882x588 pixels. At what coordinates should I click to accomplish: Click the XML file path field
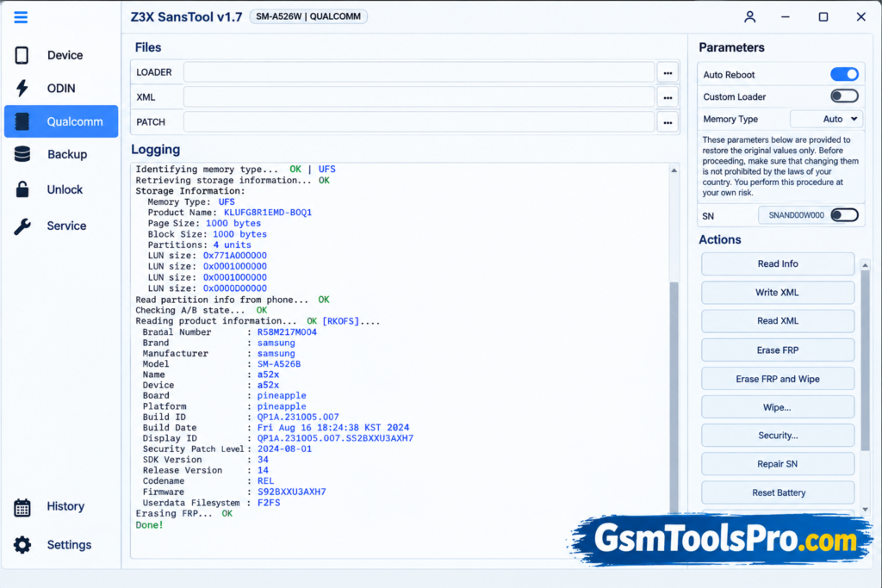click(419, 97)
